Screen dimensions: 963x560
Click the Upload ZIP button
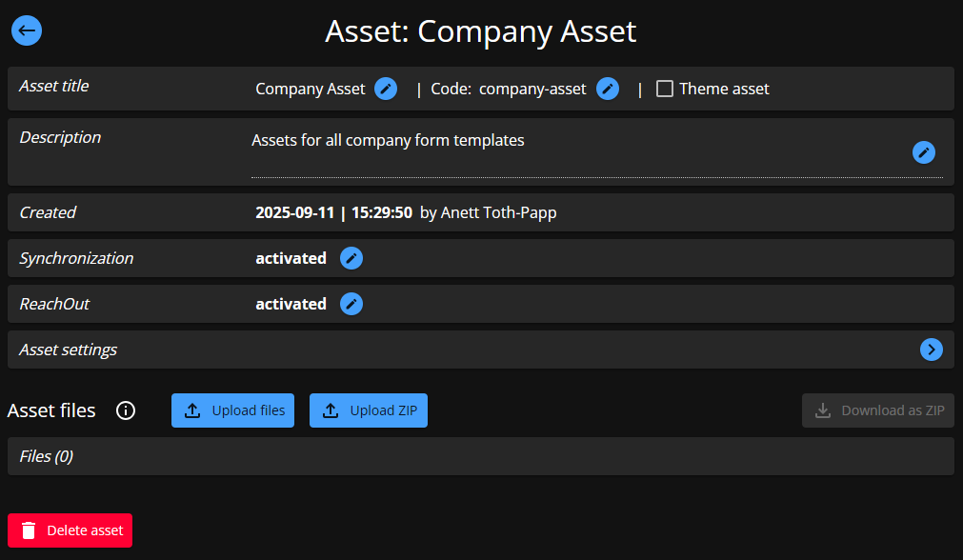pos(369,410)
